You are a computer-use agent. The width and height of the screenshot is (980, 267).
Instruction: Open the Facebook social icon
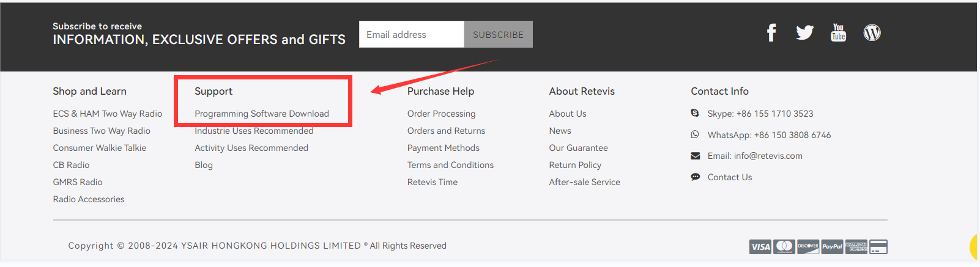pyautogui.click(x=771, y=33)
